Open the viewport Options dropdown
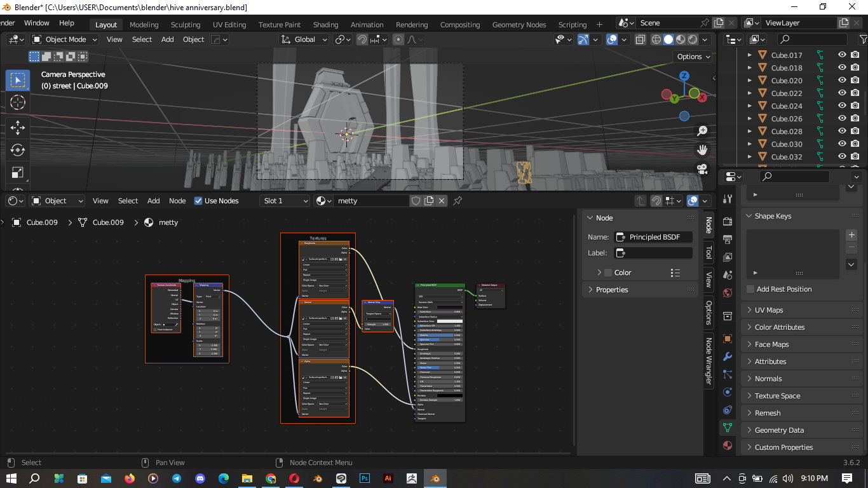 [693, 57]
